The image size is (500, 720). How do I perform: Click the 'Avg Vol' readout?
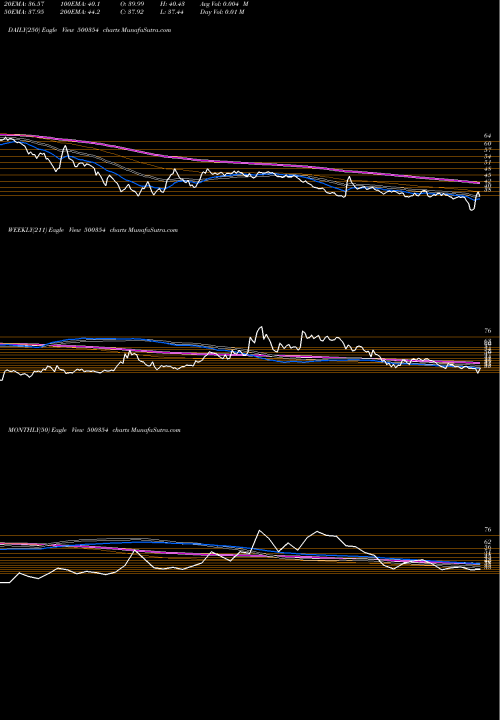(x=224, y=4)
